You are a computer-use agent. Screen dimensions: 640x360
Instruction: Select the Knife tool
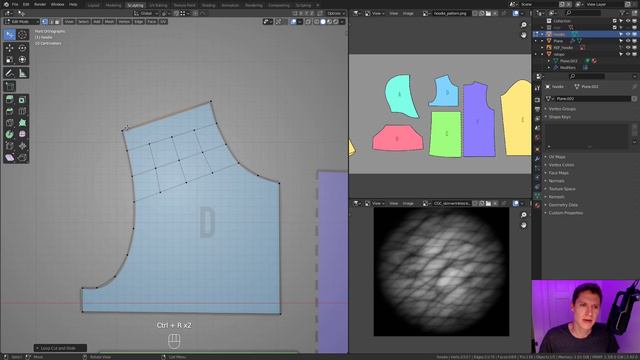[9, 122]
